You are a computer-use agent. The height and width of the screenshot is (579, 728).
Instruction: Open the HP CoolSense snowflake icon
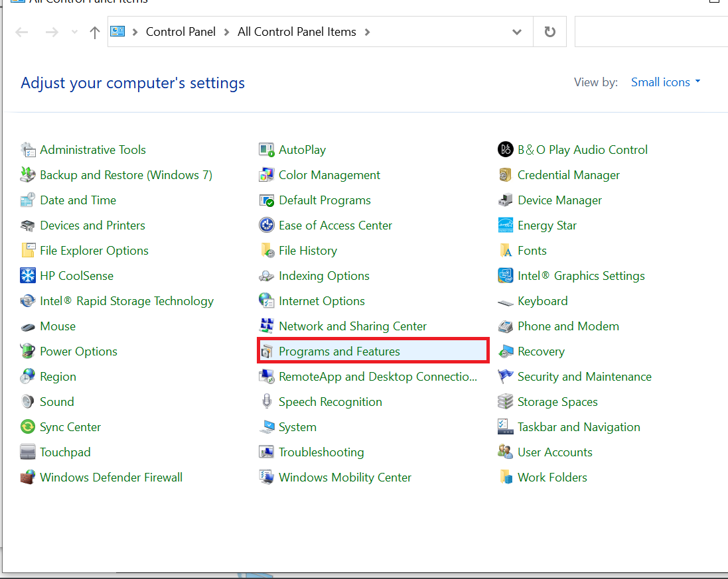[x=28, y=276]
